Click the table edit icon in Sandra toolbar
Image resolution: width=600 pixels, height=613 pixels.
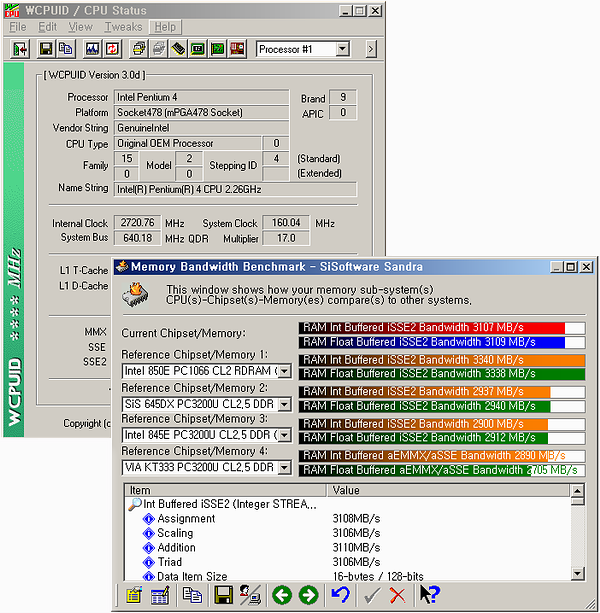click(x=160, y=595)
